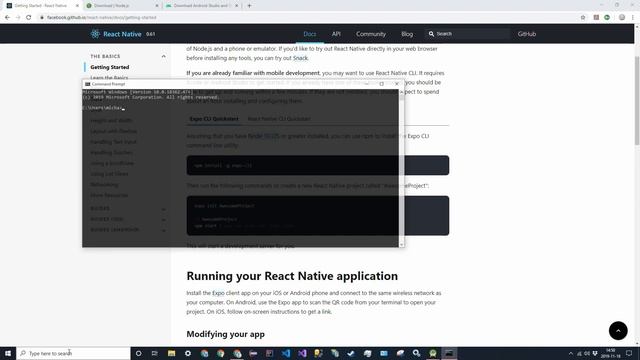Click the site Search input field

pyautogui.click(x=469, y=34)
